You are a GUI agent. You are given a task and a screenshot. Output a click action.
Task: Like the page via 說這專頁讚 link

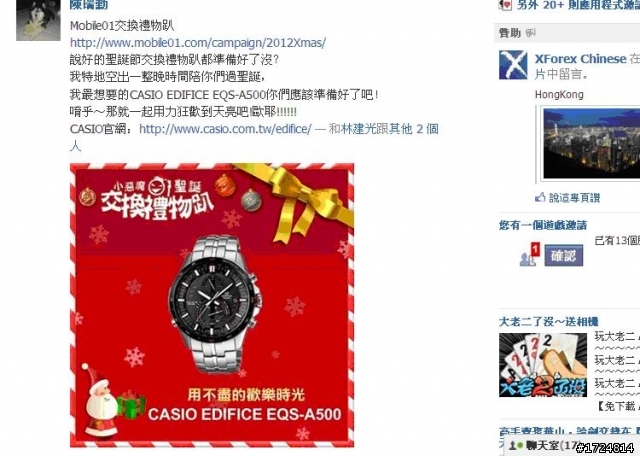pyautogui.click(x=574, y=198)
